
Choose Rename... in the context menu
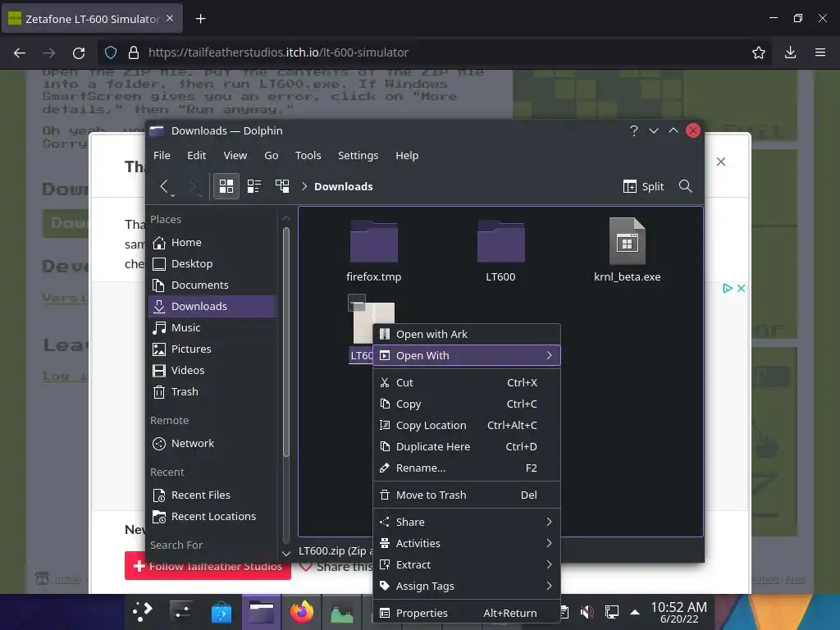[466, 468]
